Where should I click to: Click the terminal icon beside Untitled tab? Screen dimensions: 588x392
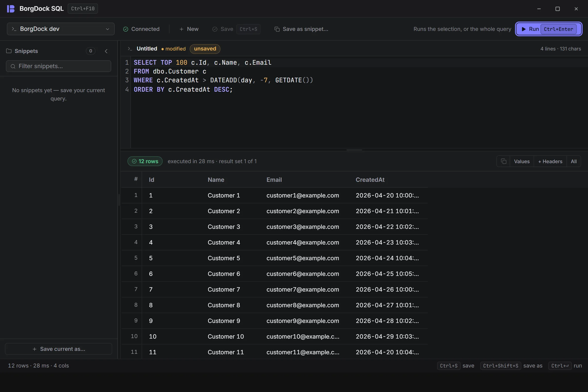point(130,49)
